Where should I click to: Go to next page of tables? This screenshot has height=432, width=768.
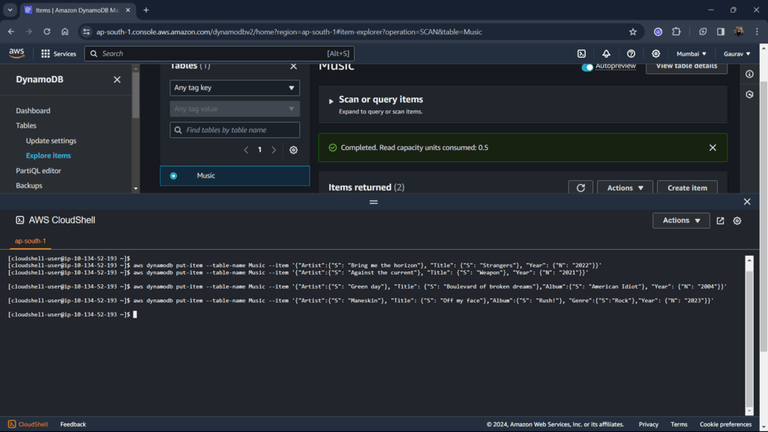point(274,150)
